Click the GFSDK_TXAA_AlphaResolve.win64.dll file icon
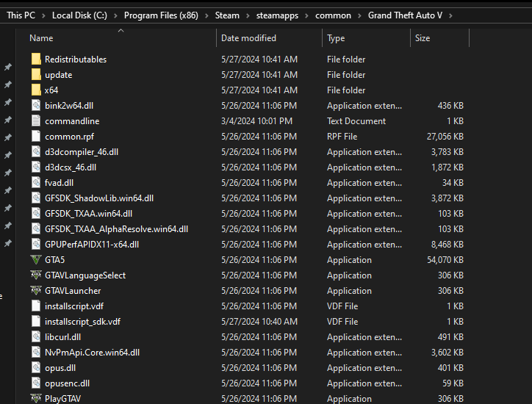 36,229
